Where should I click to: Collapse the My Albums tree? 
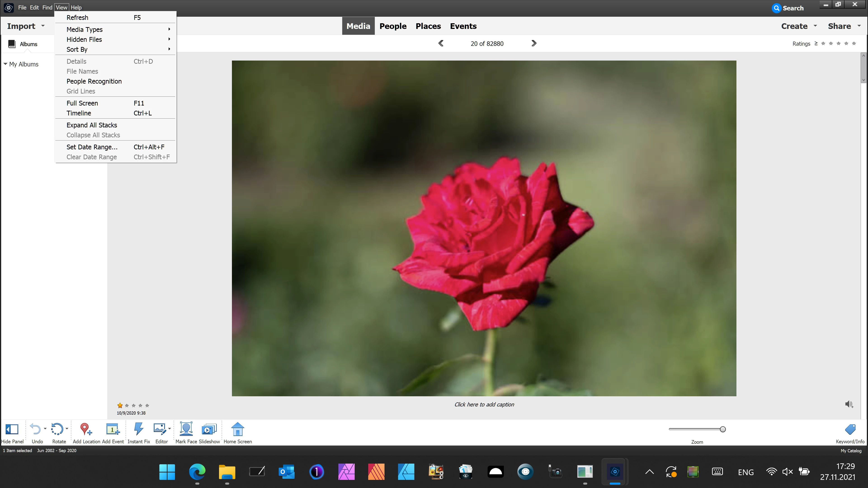pyautogui.click(x=5, y=64)
